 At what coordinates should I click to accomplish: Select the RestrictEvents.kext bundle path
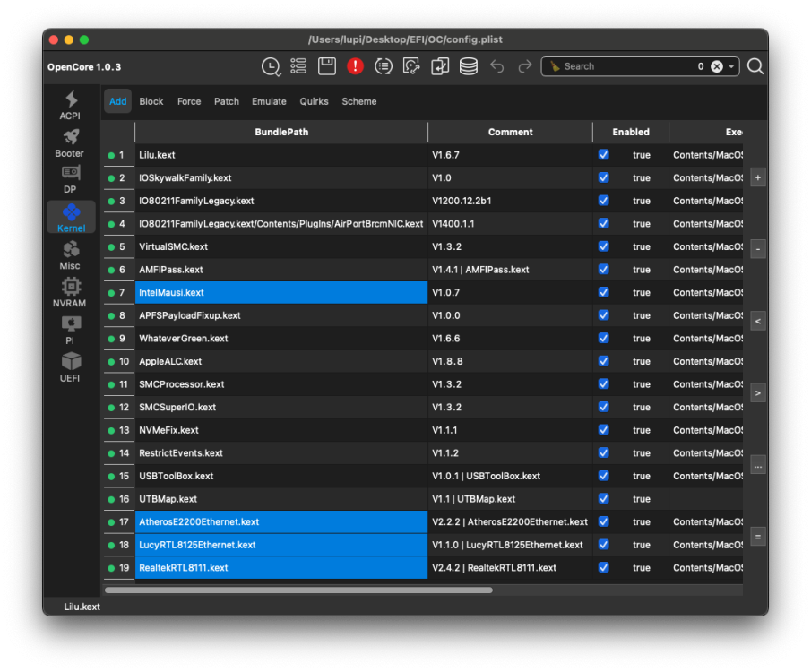coord(281,453)
